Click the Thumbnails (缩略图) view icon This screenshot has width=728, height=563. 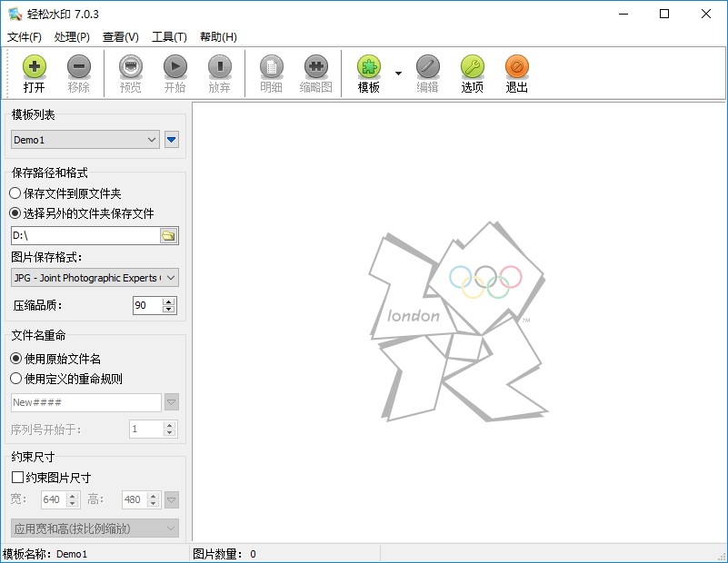[x=315, y=67]
